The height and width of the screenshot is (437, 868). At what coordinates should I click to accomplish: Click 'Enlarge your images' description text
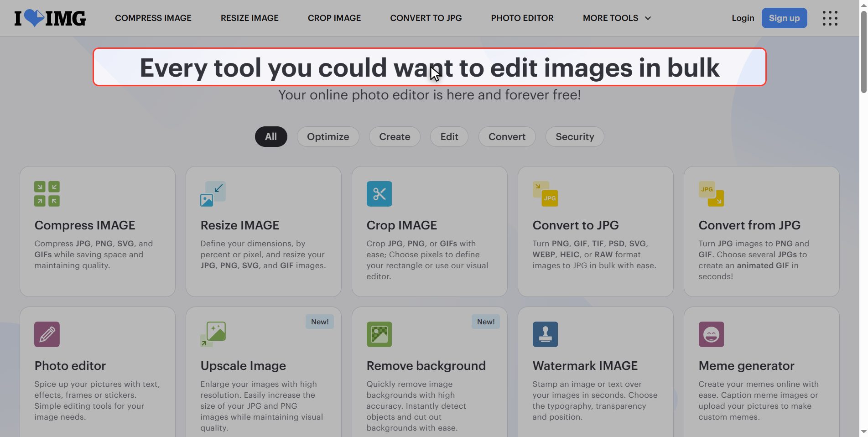[262, 406]
